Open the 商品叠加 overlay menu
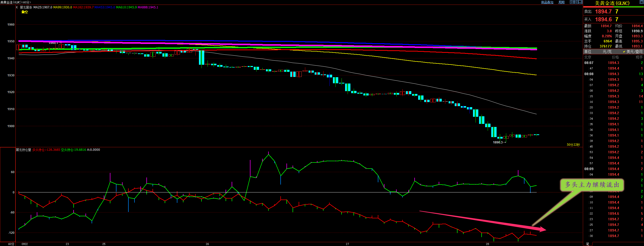 coord(547,2)
